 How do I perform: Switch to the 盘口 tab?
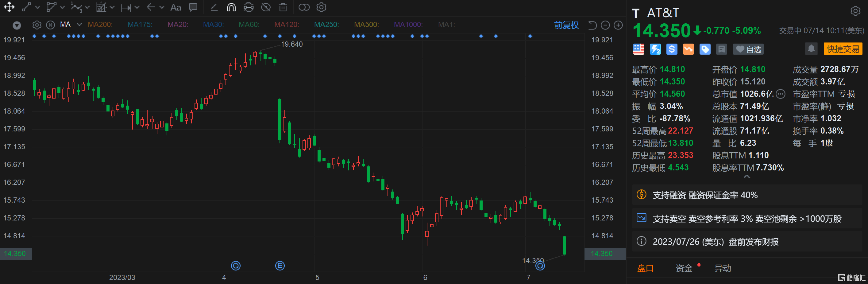pos(645,268)
